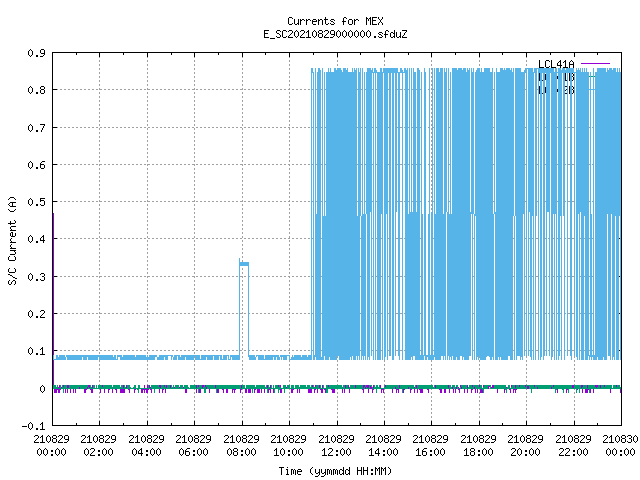Viewport: 640px width, 480px height.
Task: Select the 08:00 time tick label
Action: [x=241, y=452]
